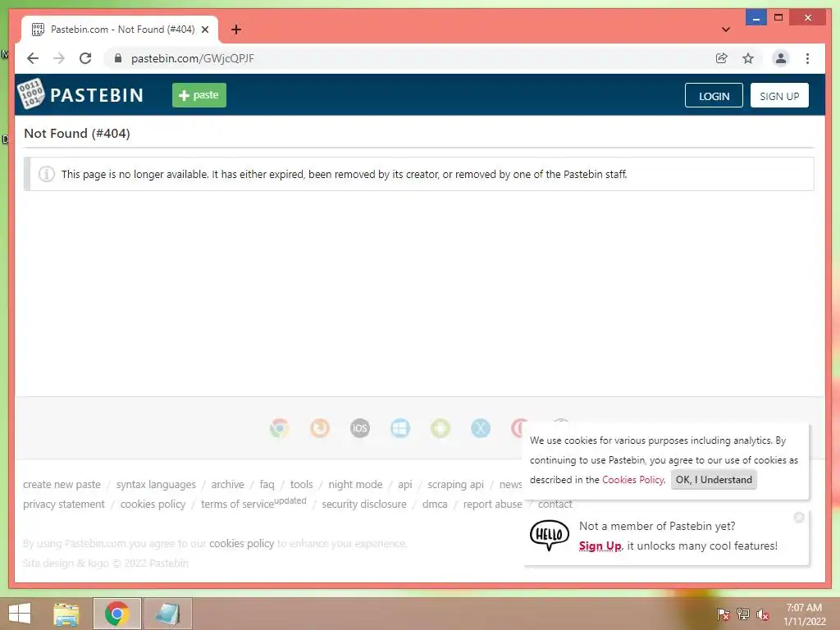840x630 pixels.
Task: Open the archive footer link
Action: [x=228, y=484]
